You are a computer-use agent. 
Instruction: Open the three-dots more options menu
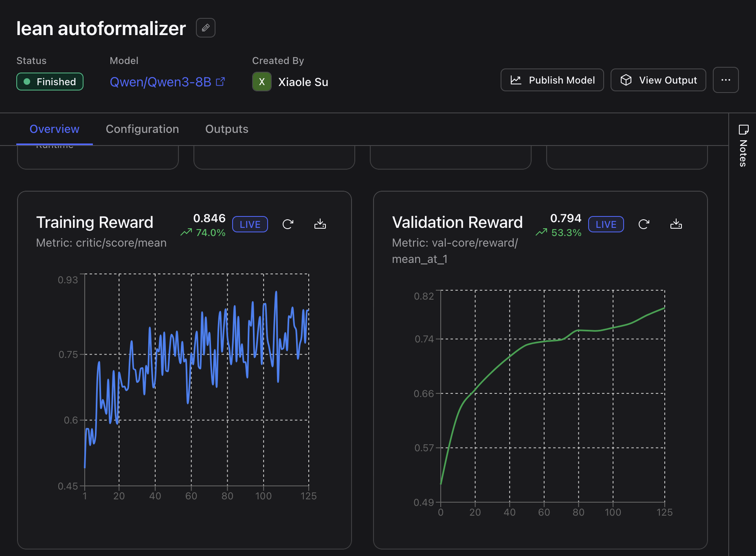[725, 80]
